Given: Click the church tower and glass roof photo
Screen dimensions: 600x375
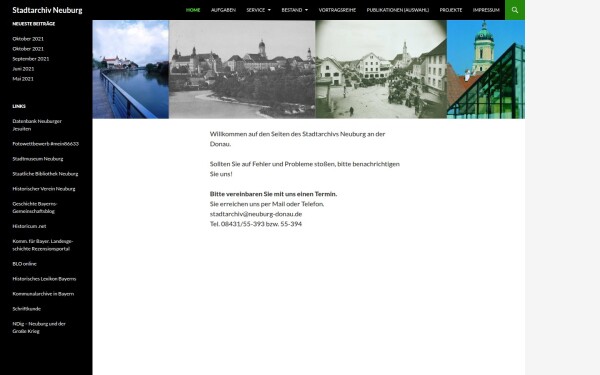Looking at the screenshot, I should point(486,69).
